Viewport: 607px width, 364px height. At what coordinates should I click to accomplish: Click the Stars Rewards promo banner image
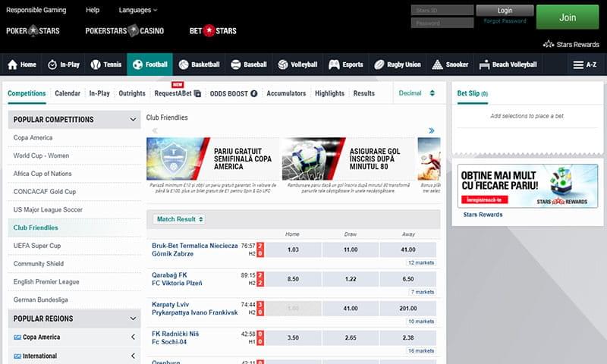527,186
